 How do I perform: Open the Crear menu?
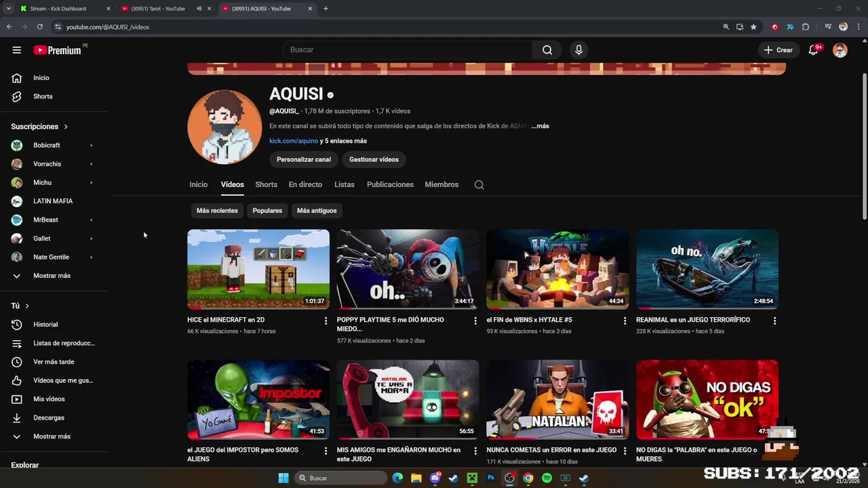pyautogui.click(x=778, y=50)
